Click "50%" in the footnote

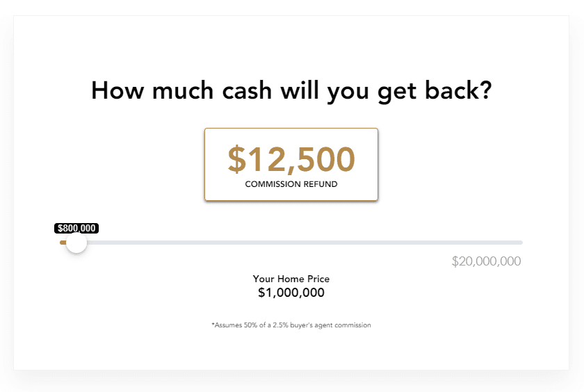(x=251, y=325)
